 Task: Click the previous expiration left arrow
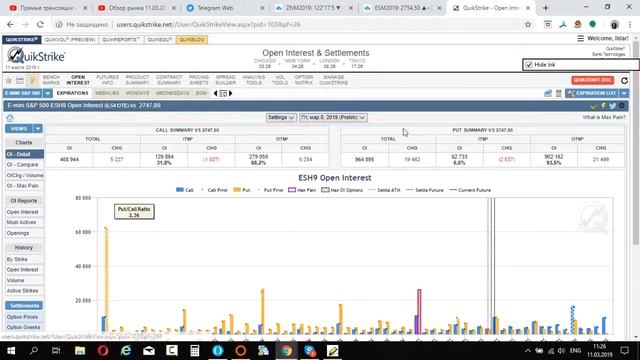[216, 93]
